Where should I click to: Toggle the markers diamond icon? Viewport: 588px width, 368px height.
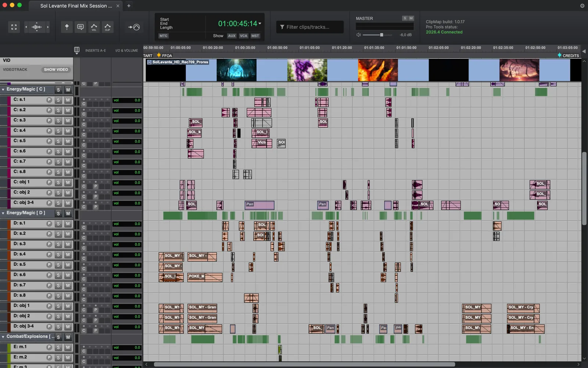click(x=67, y=27)
